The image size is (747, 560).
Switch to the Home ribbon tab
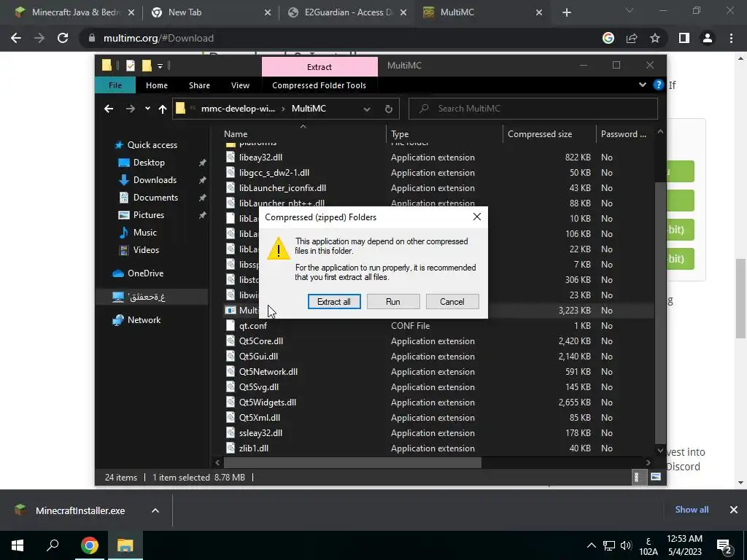157,85
